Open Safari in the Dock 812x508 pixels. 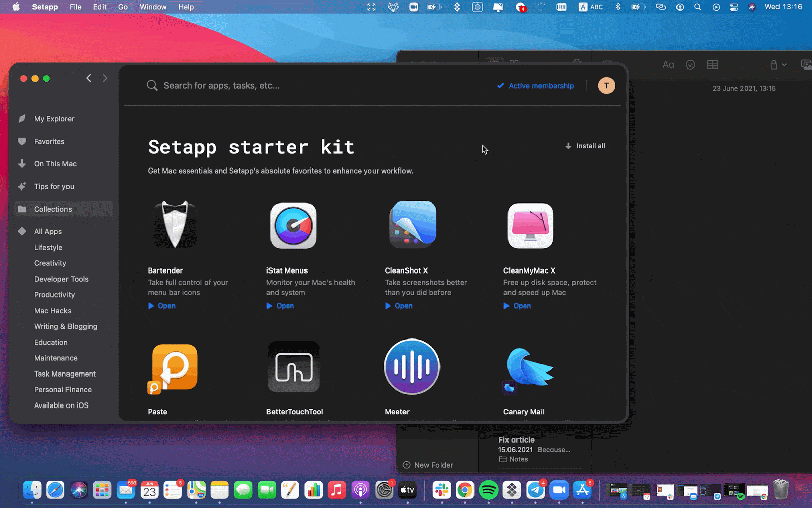coord(55,490)
